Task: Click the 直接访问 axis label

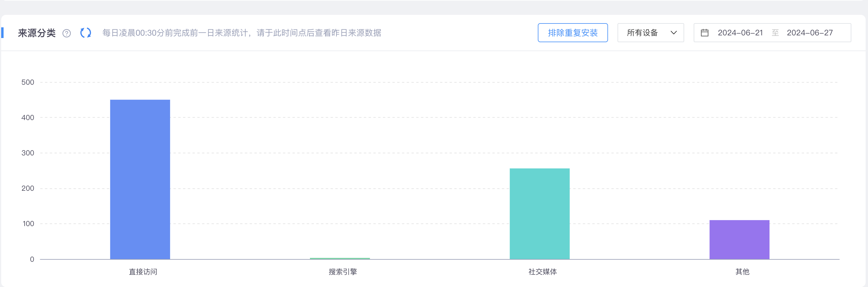Action: pos(143,272)
